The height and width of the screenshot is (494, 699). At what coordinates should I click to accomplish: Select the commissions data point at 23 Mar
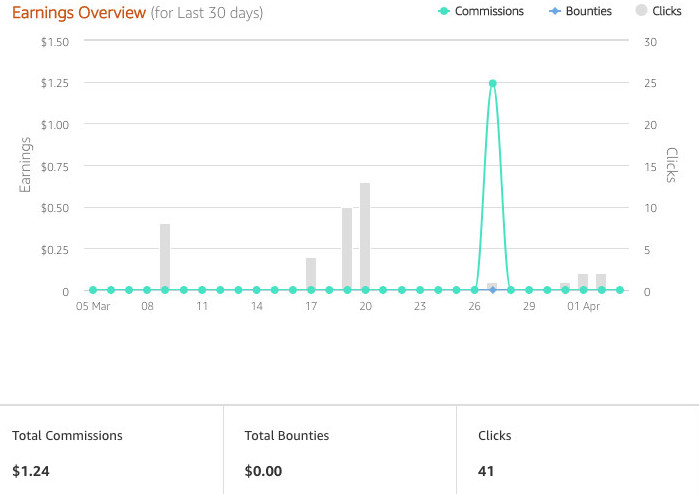(x=420, y=290)
